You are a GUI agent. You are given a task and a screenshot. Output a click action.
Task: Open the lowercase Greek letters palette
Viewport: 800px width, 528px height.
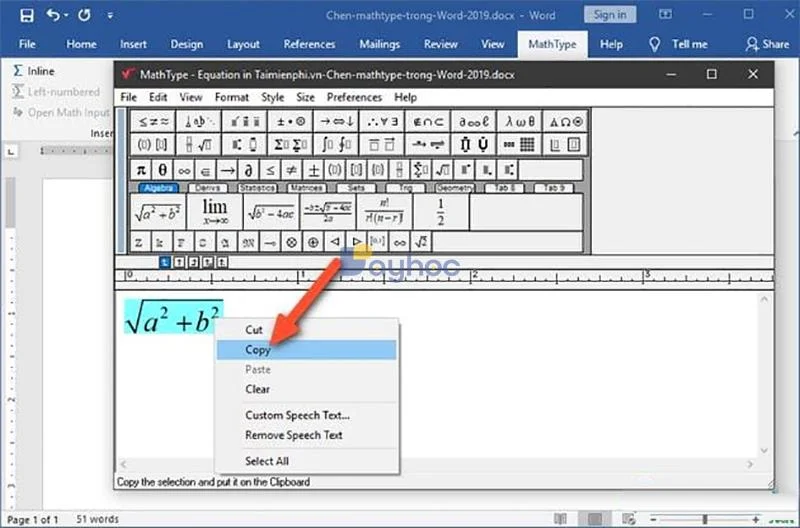[519, 122]
